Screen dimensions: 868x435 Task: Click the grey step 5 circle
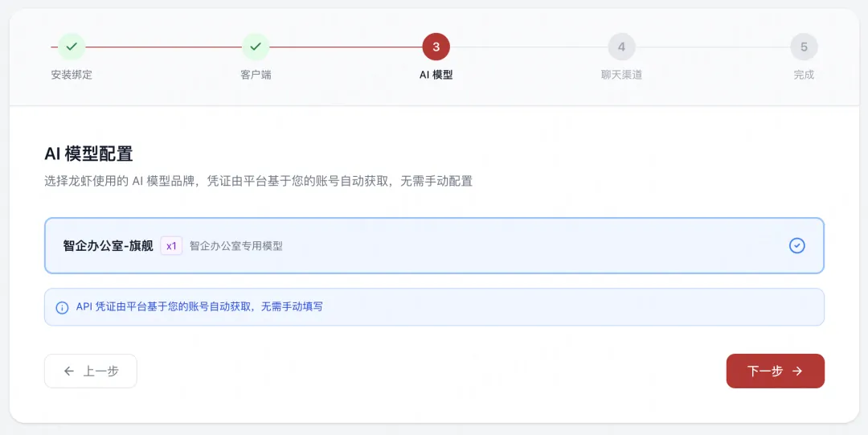coord(804,47)
